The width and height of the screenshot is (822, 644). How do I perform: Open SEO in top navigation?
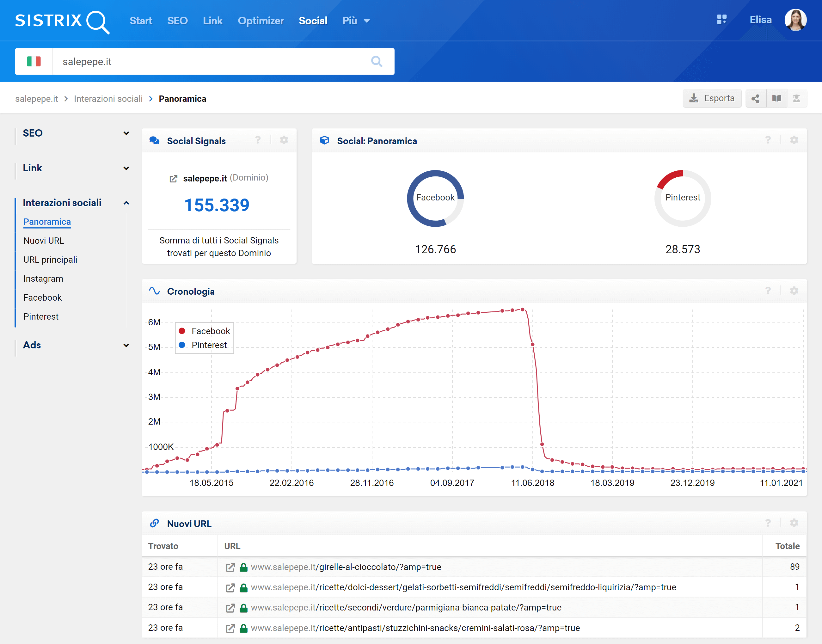click(x=178, y=21)
